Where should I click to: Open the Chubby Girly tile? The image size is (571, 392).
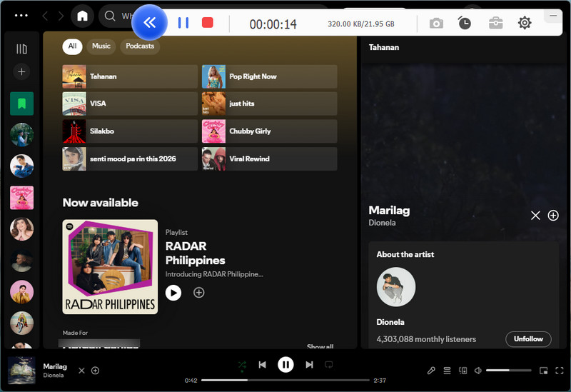(x=270, y=131)
